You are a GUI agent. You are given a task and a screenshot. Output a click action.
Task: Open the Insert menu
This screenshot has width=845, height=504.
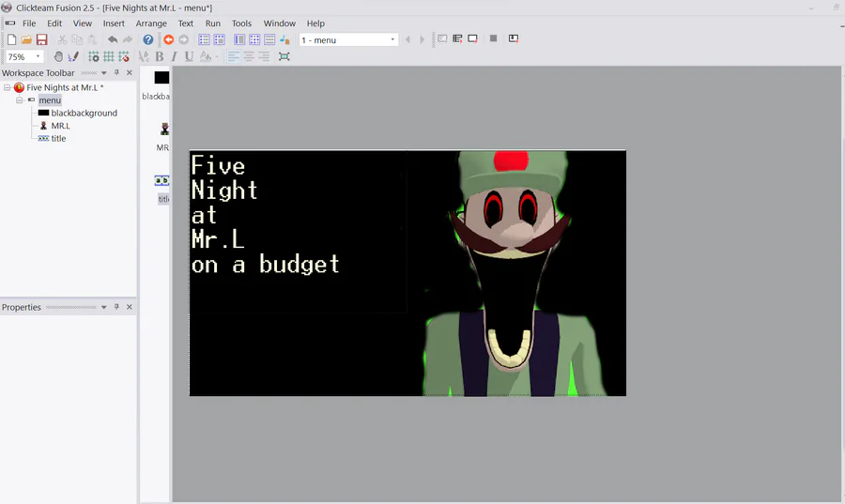(114, 23)
